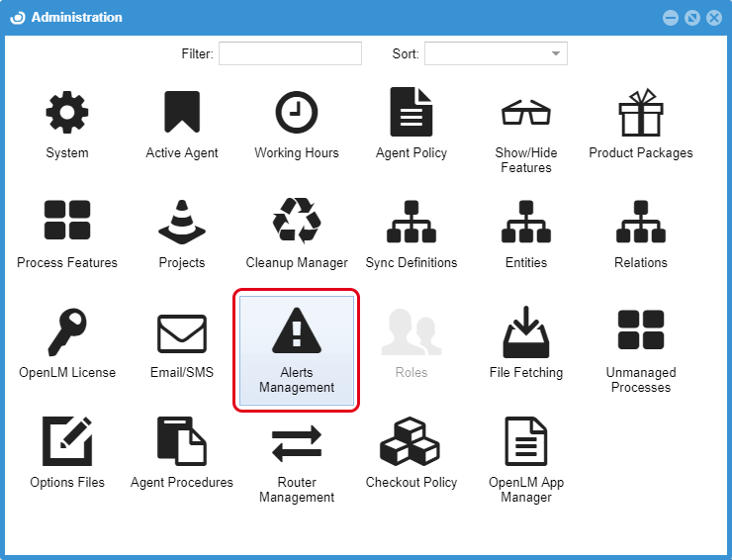Image resolution: width=732 pixels, height=560 pixels.
Task: Open the Agent Policy document icon
Action: (412, 113)
